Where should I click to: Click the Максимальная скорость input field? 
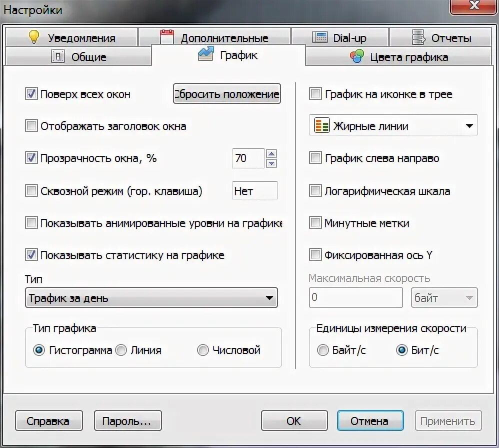tap(356, 297)
